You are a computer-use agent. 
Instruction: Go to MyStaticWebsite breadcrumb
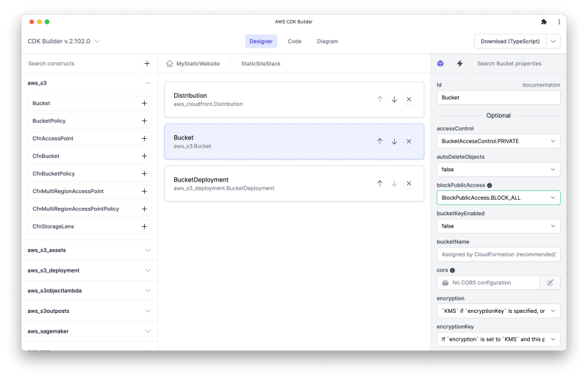tap(198, 64)
